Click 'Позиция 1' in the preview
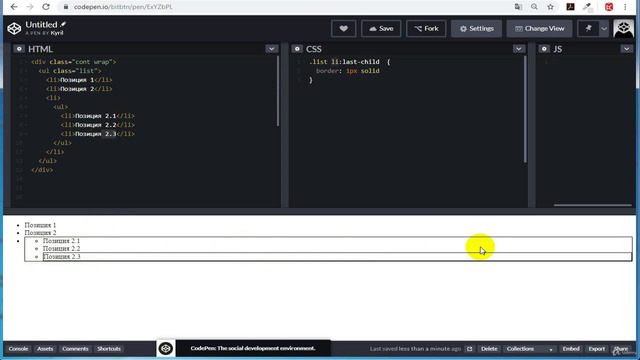This screenshot has height=360, width=640. pos(40,225)
